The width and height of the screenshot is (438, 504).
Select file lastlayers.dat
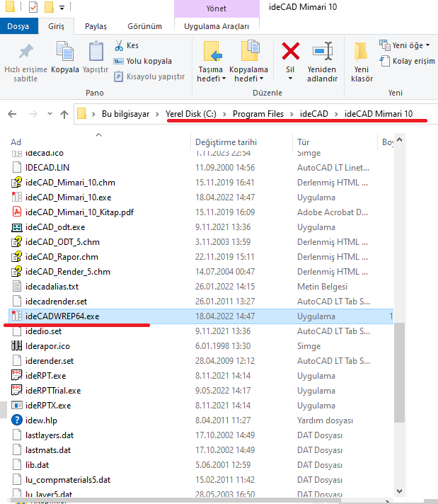50,435
